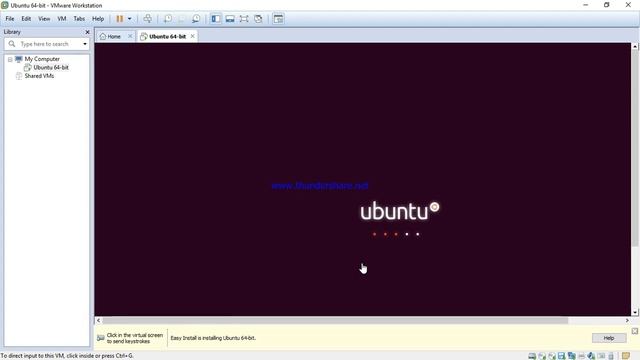Click the printer icon in the status bar
Viewport: 640px width, 360px height.
click(582, 356)
